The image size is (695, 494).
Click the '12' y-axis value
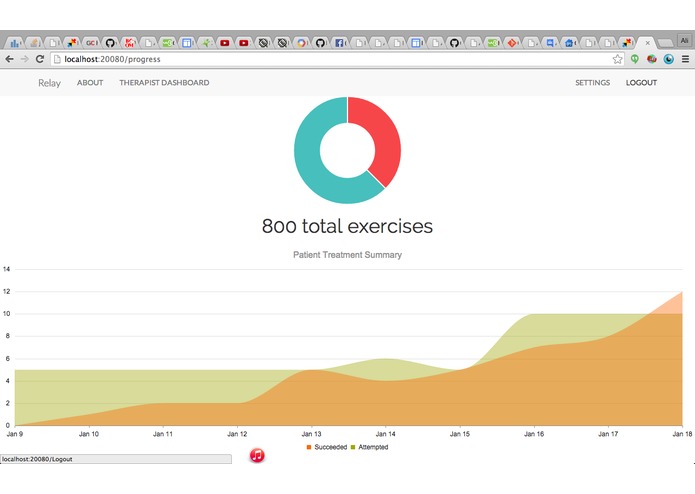(6, 291)
